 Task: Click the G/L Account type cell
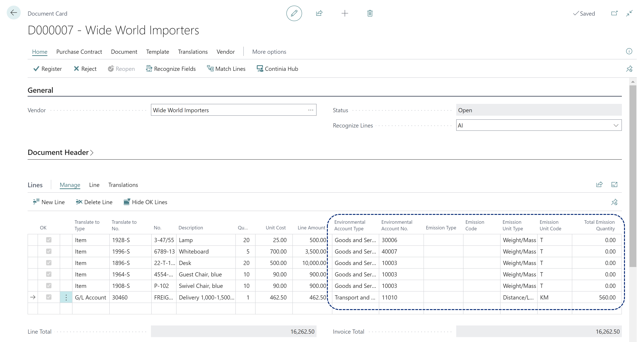(91, 297)
